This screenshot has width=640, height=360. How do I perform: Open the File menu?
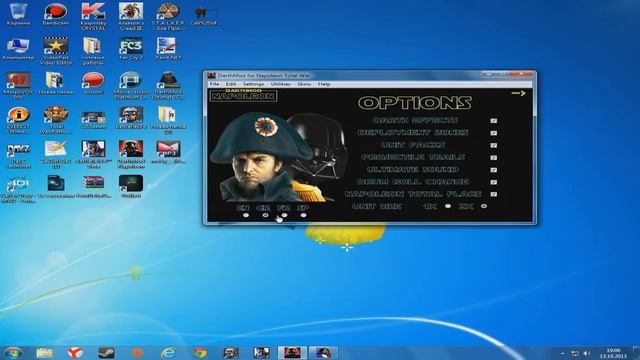(214, 84)
